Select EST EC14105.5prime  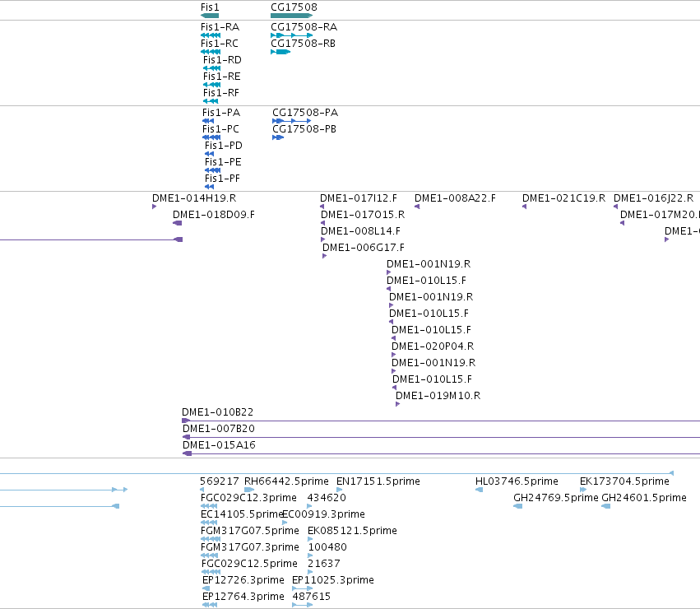click(242, 514)
